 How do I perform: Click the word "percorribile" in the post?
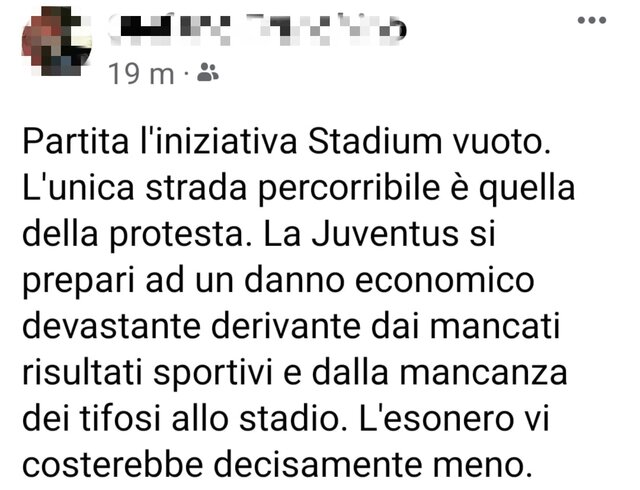pyautogui.click(x=349, y=191)
